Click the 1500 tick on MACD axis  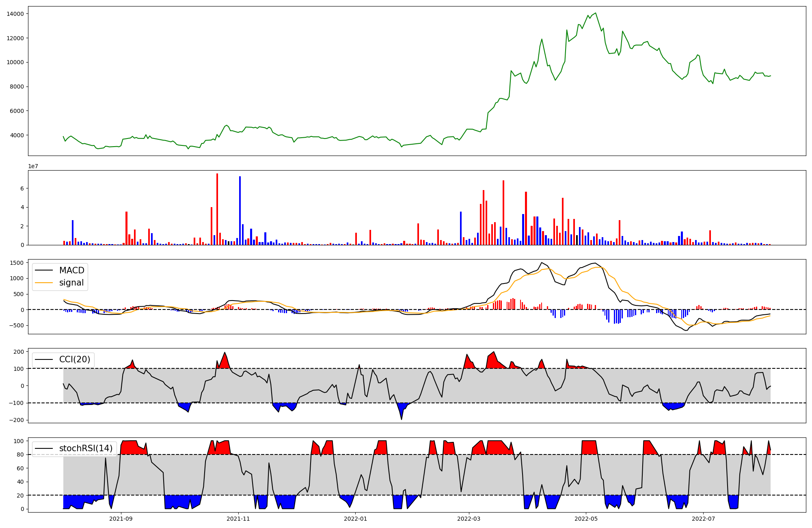point(17,263)
